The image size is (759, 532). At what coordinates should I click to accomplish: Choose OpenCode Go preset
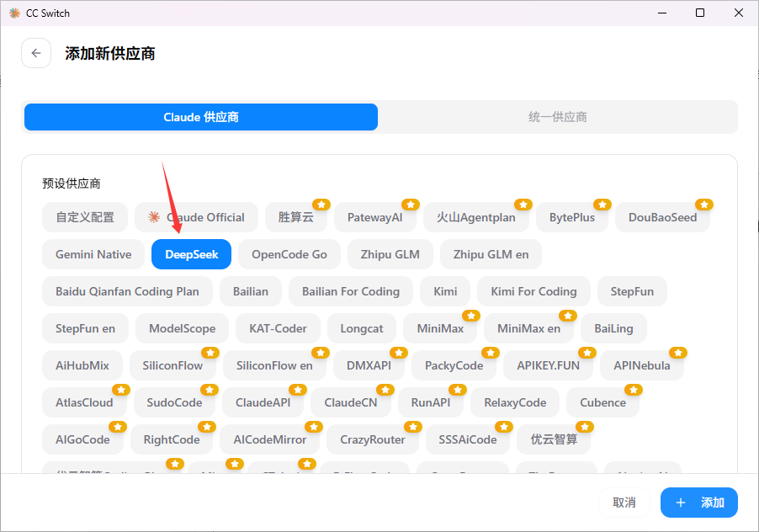tap(289, 254)
